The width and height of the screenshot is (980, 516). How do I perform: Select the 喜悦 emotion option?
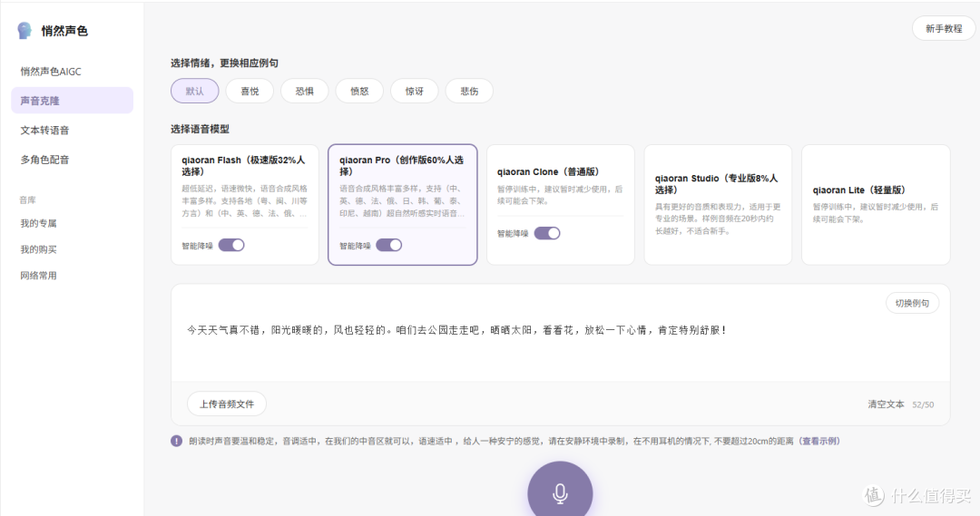250,92
